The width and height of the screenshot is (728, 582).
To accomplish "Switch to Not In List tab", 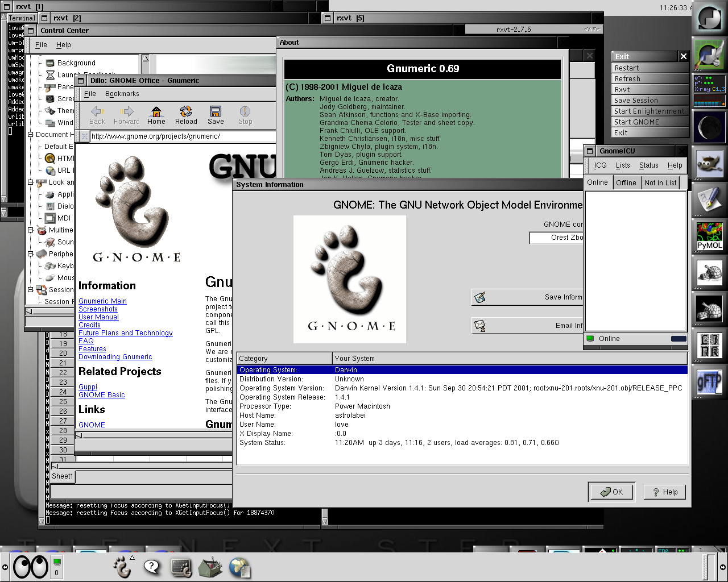I will pyautogui.click(x=660, y=183).
